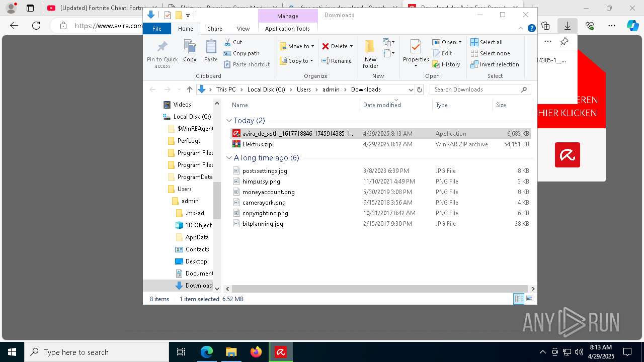The height and width of the screenshot is (362, 644).
Task: Select Desktop in the navigation tree
Action: click(x=196, y=261)
